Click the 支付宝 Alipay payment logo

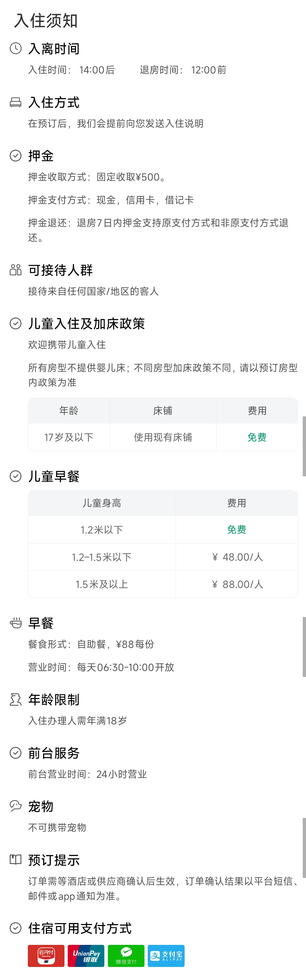(x=166, y=956)
